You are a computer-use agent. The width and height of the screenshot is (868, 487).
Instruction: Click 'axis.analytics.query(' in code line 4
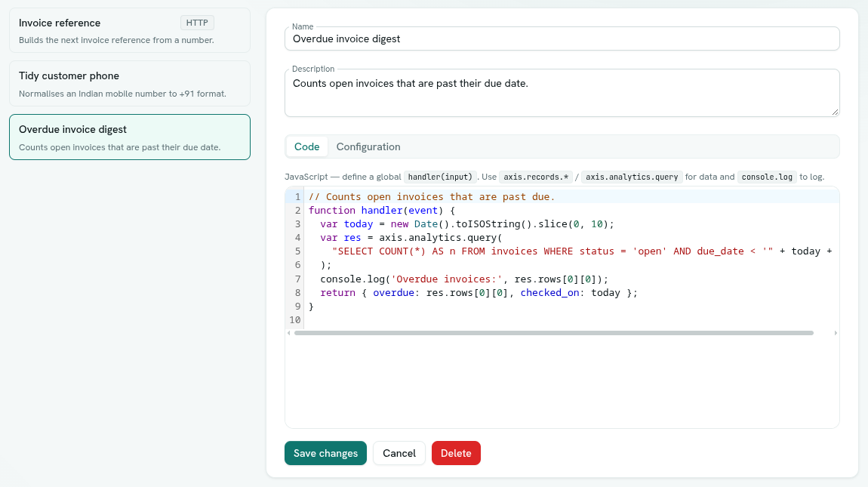441,238
